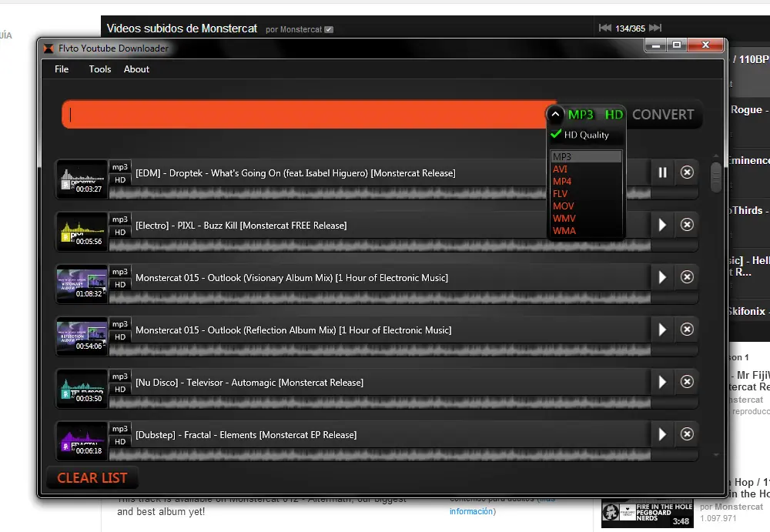Maximize the Flvto Youtube Downloader window
This screenshot has width=770, height=532.
(x=677, y=45)
